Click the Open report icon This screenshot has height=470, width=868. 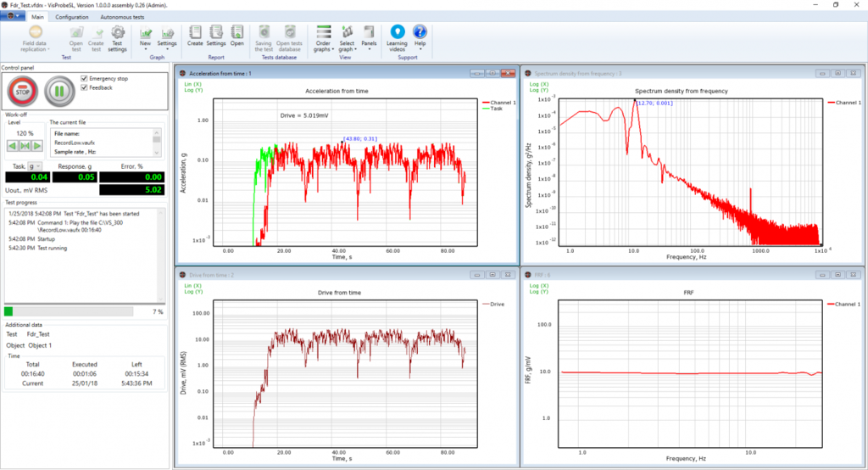237,32
